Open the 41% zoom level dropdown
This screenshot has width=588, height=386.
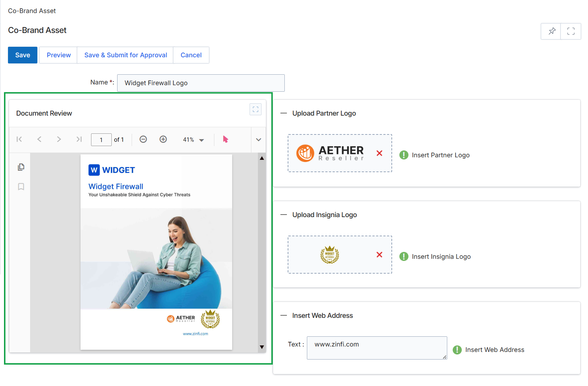click(x=193, y=140)
